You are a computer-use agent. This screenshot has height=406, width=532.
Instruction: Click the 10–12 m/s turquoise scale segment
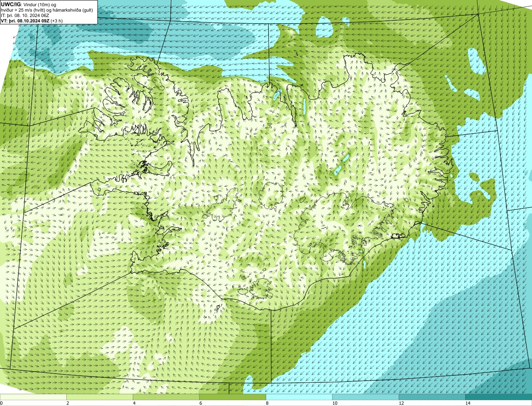coord(366,397)
